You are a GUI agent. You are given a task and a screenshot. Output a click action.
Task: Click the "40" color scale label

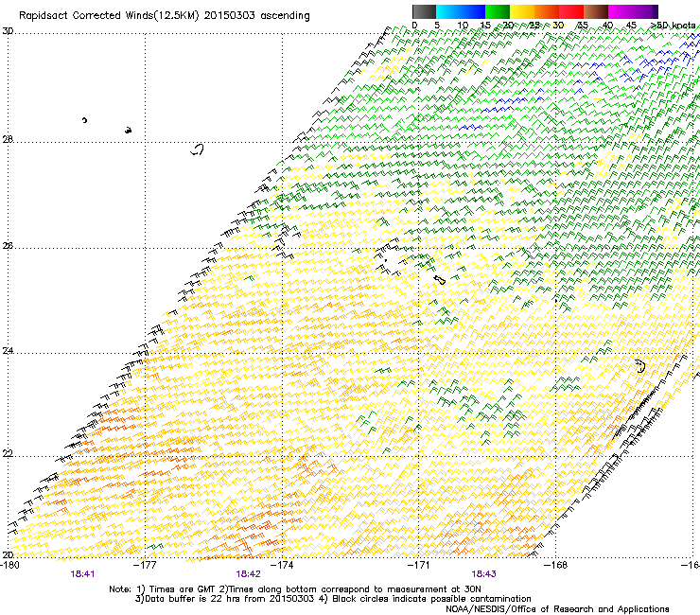pyautogui.click(x=607, y=26)
